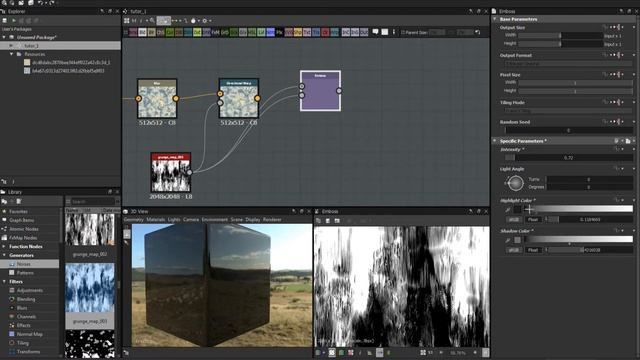Select the tutor_1 graph row
The image size is (640, 360).
pos(60,46)
